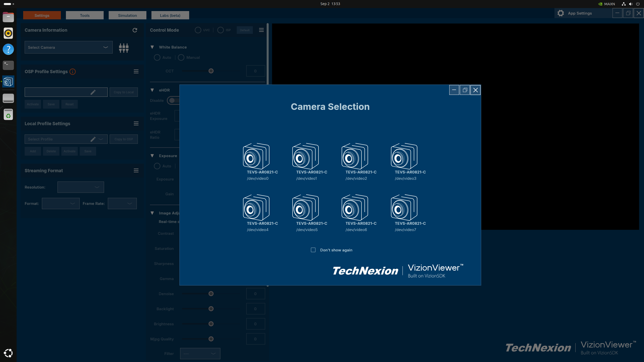Switch to the Labs (beta) tab
Screen dimensions: 644x362
(x=170, y=15)
